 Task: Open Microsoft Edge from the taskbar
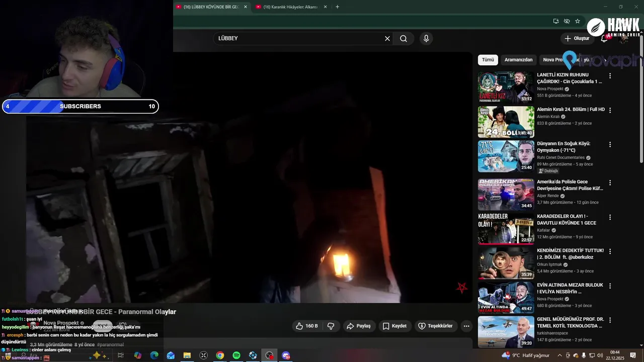[x=154, y=355]
